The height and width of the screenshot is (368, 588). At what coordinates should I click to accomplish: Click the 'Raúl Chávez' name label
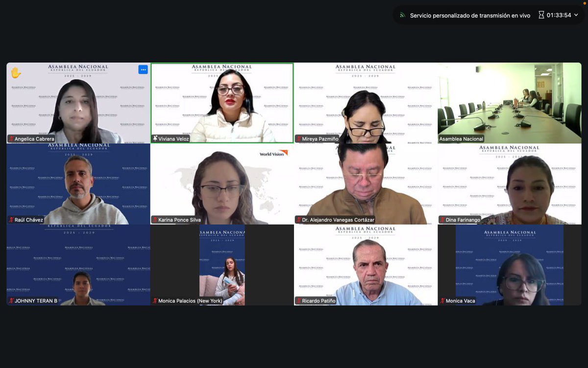(29, 220)
